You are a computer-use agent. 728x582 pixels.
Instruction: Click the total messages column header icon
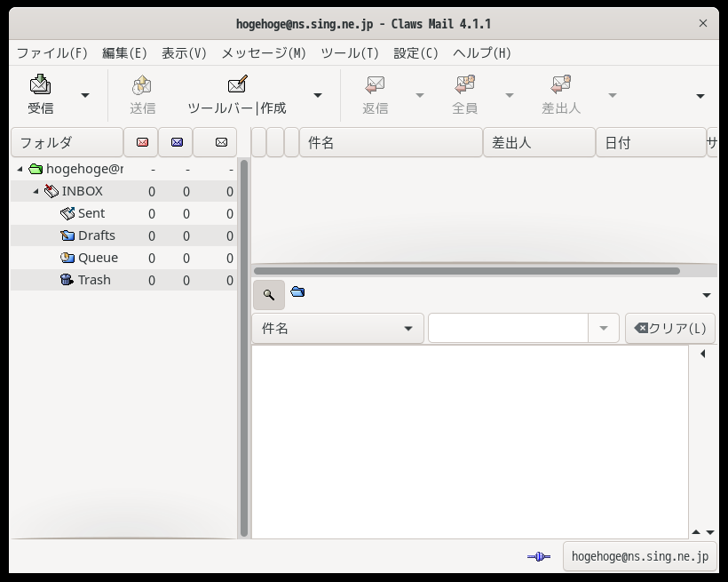point(221,142)
